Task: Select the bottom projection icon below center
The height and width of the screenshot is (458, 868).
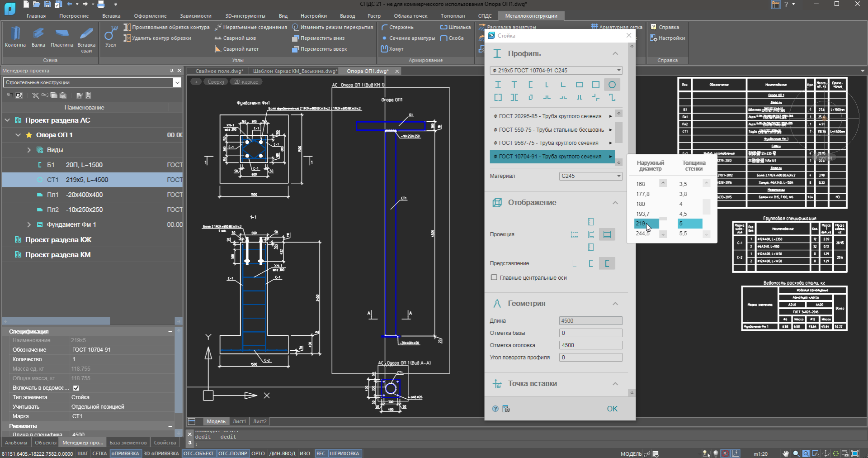Action: click(591, 247)
